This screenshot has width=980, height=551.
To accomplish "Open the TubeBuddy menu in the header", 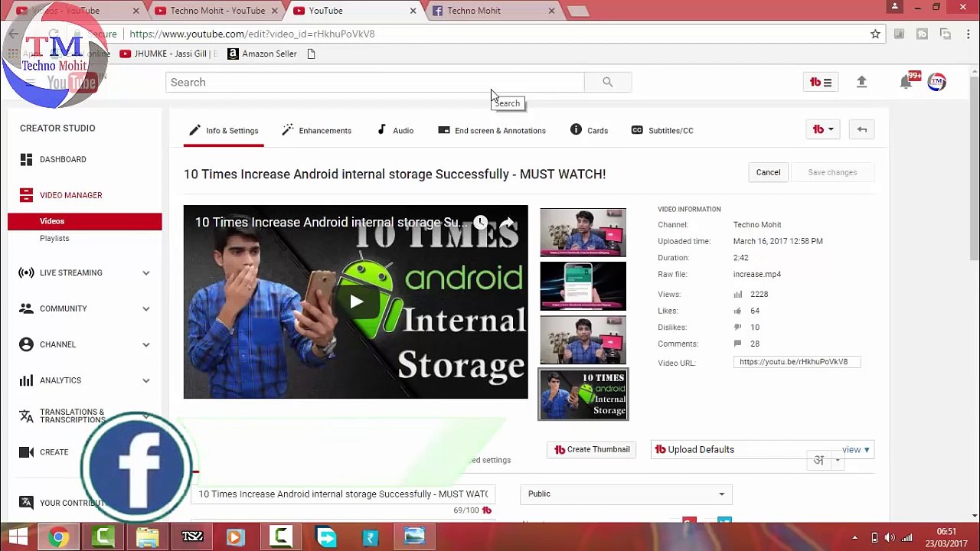I will (x=821, y=82).
